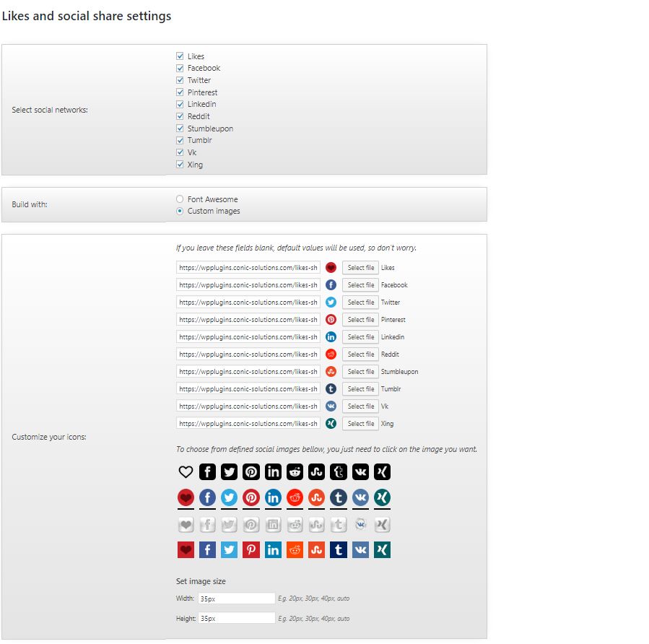Select the gray embossed Pinterest icon

point(251,525)
